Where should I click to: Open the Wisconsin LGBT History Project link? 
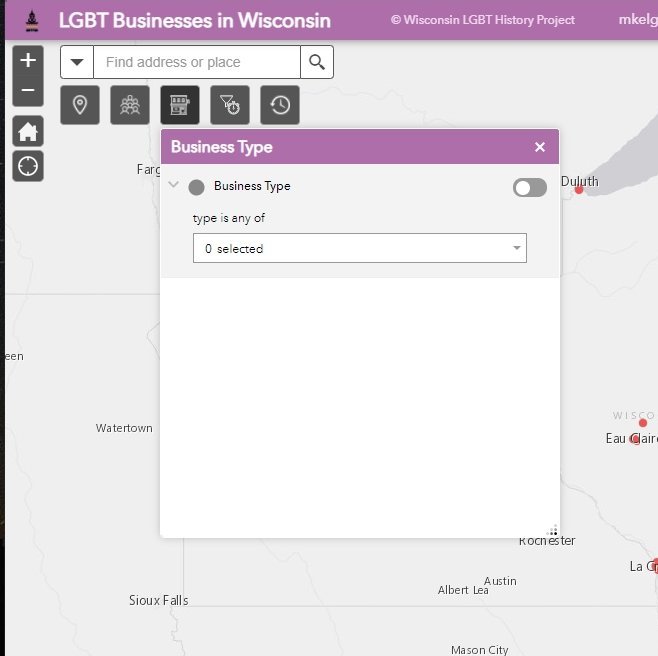[x=482, y=20]
